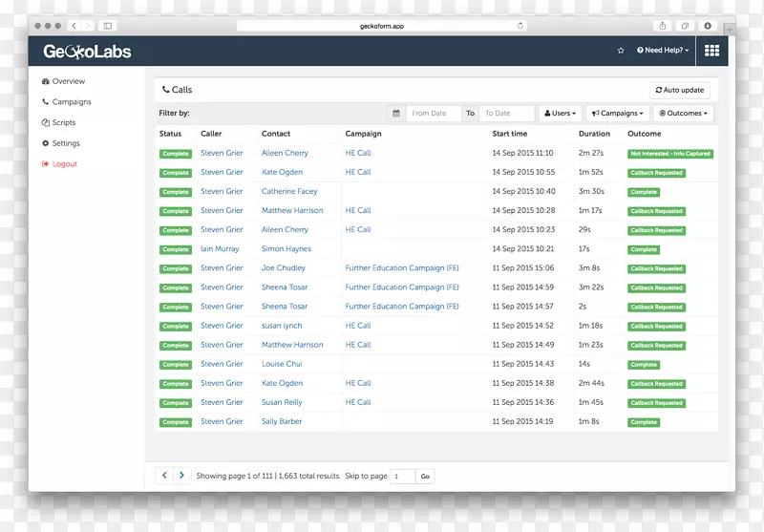Select Settings in the sidebar
Viewport: 764px width, 532px height.
click(66, 143)
